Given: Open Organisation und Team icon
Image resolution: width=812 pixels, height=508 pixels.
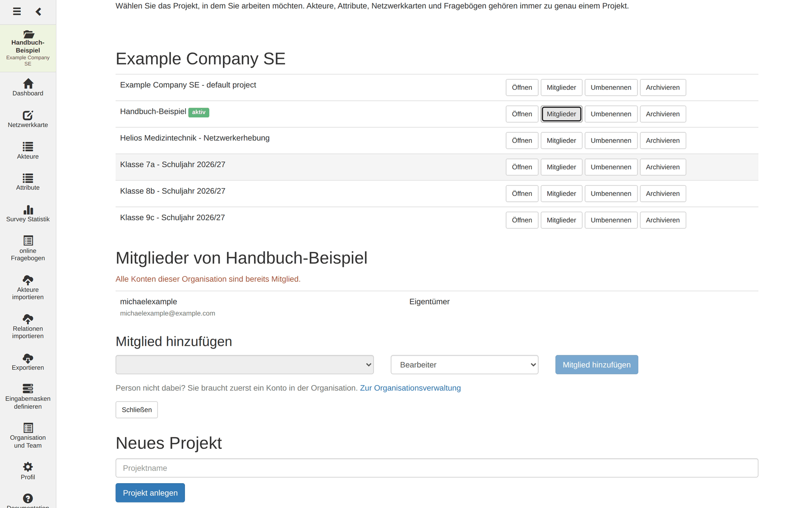Looking at the screenshot, I should (x=28, y=428).
